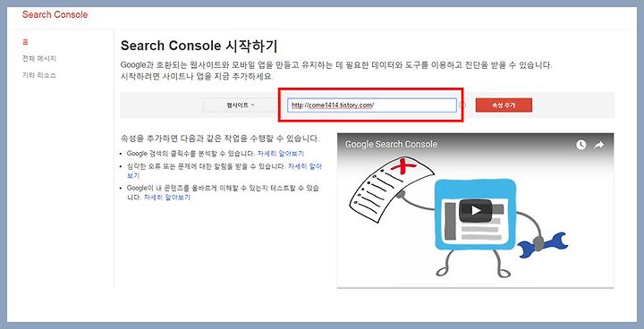
Task: Click the help icon beside URL field
Action: (x=462, y=105)
